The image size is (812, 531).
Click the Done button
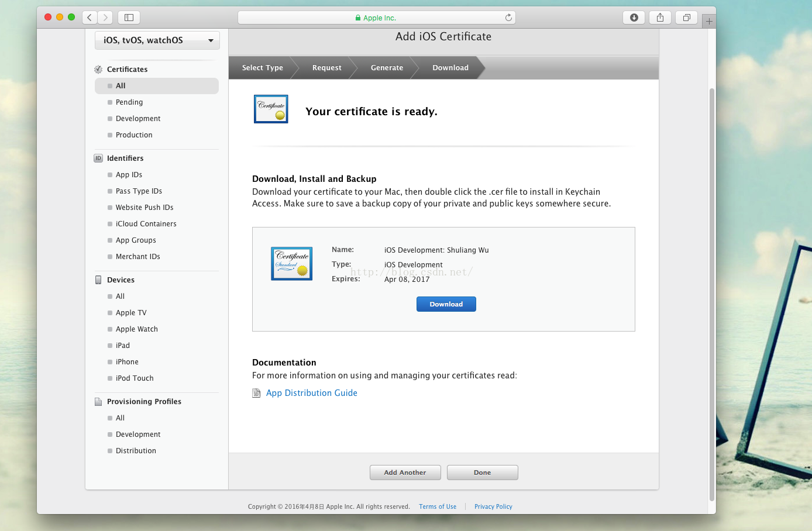[x=483, y=473]
